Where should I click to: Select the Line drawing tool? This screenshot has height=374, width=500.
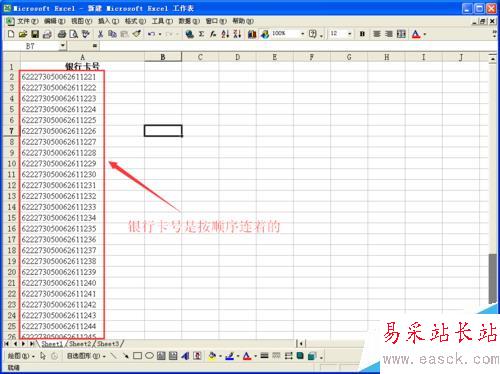(x=114, y=356)
